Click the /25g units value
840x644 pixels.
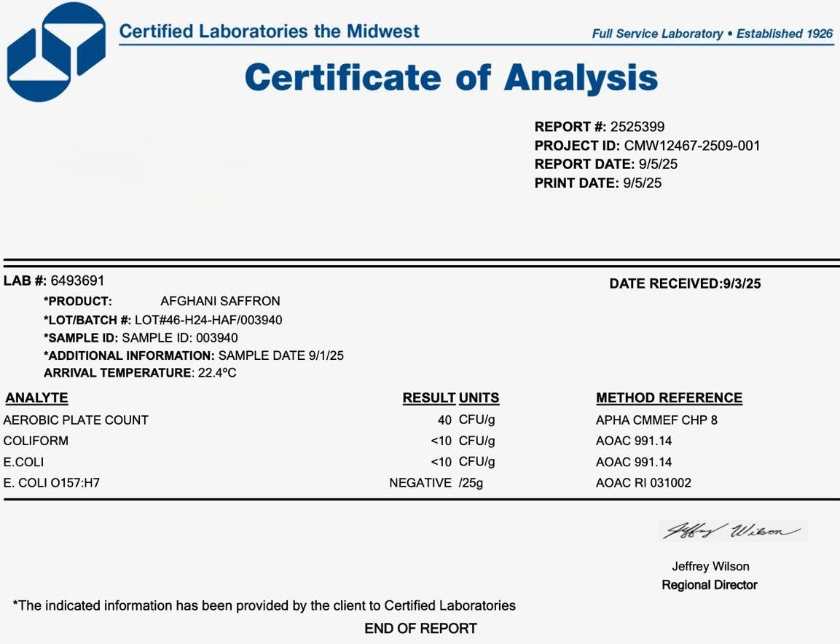pyautogui.click(x=471, y=483)
